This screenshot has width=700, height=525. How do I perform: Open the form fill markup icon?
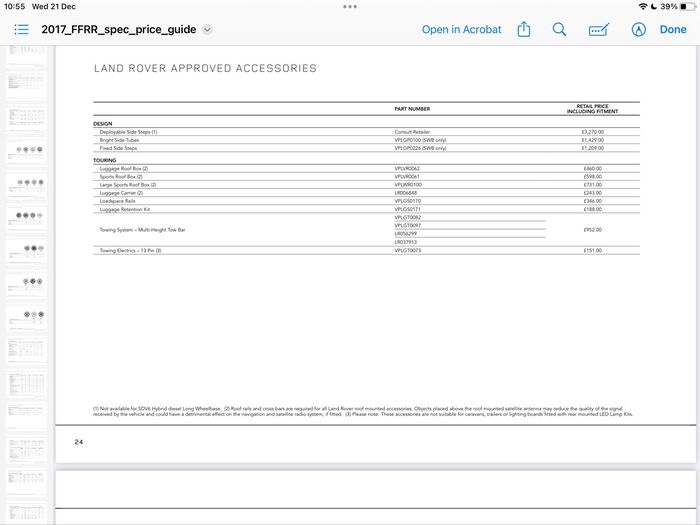click(x=599, y=29)
